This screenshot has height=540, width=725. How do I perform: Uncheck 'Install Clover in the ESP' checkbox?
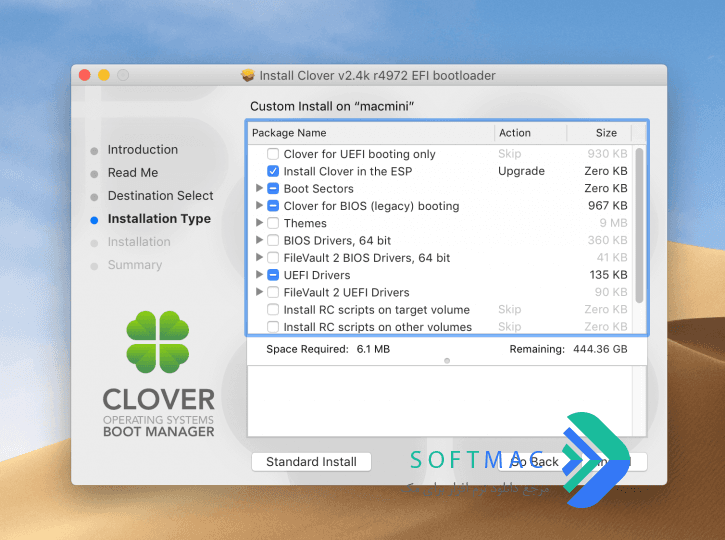coord(273,171)
